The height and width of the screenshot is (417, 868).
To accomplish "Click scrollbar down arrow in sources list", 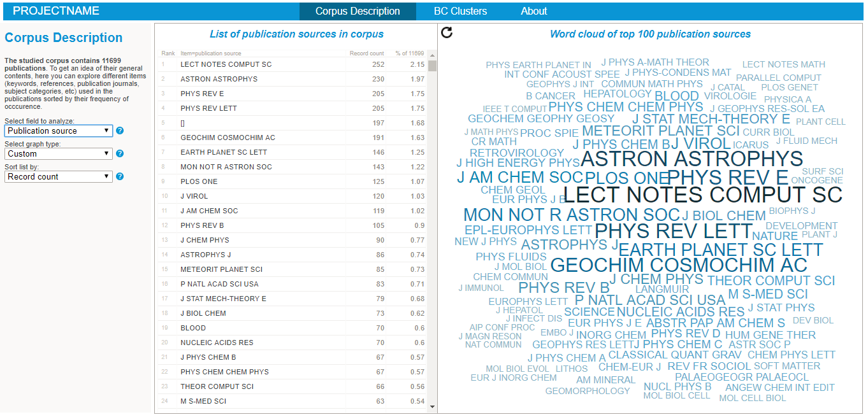I will pos(433,407).
